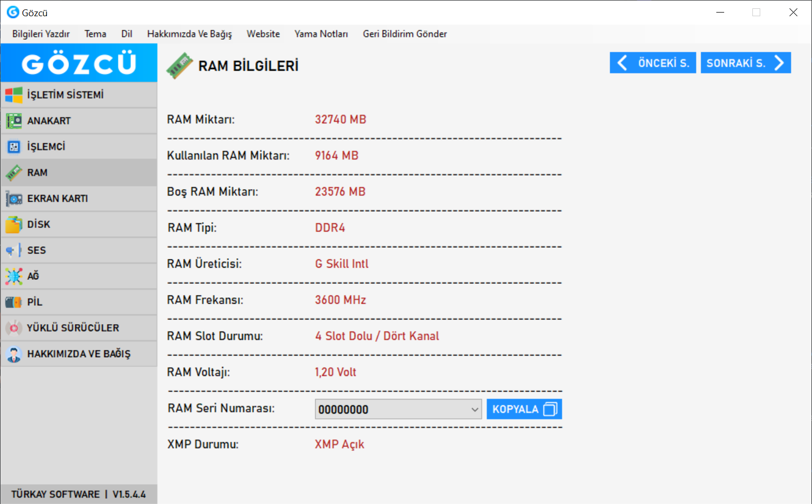812x504 pixels.
Task: Click the Windows logo İşletim Sistemi icon
Action: pos(14,95)
